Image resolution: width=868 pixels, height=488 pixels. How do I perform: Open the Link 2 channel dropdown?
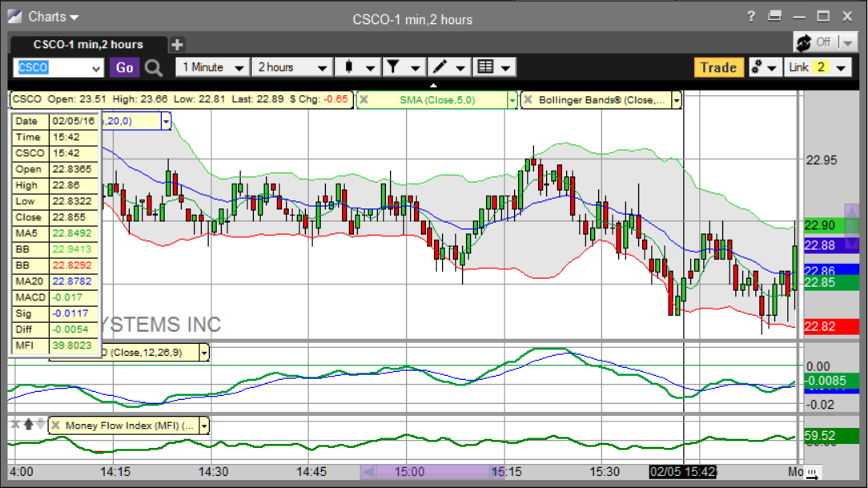[817, 67]
